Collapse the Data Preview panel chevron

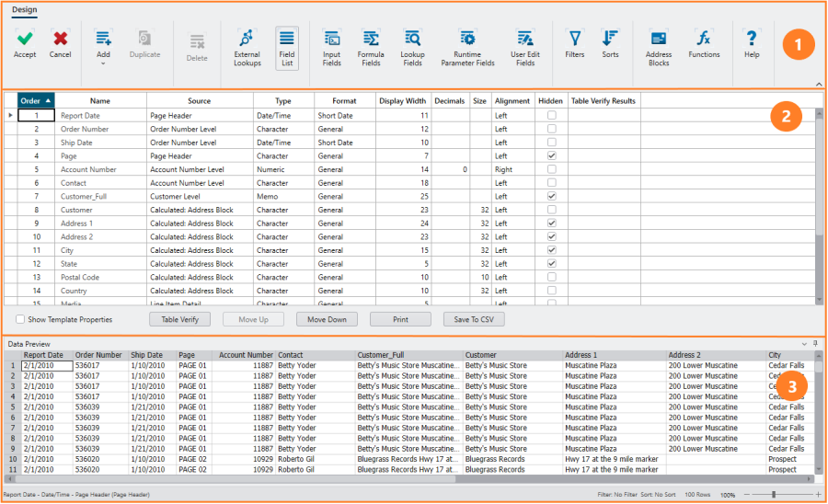click(804, 343)
